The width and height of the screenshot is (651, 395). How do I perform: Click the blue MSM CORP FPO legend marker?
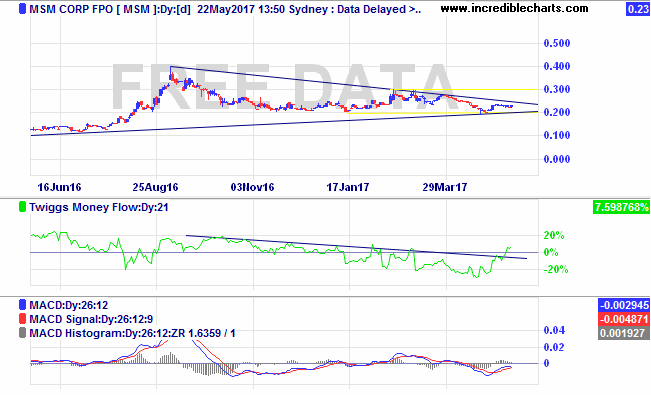tap(22, 9)
